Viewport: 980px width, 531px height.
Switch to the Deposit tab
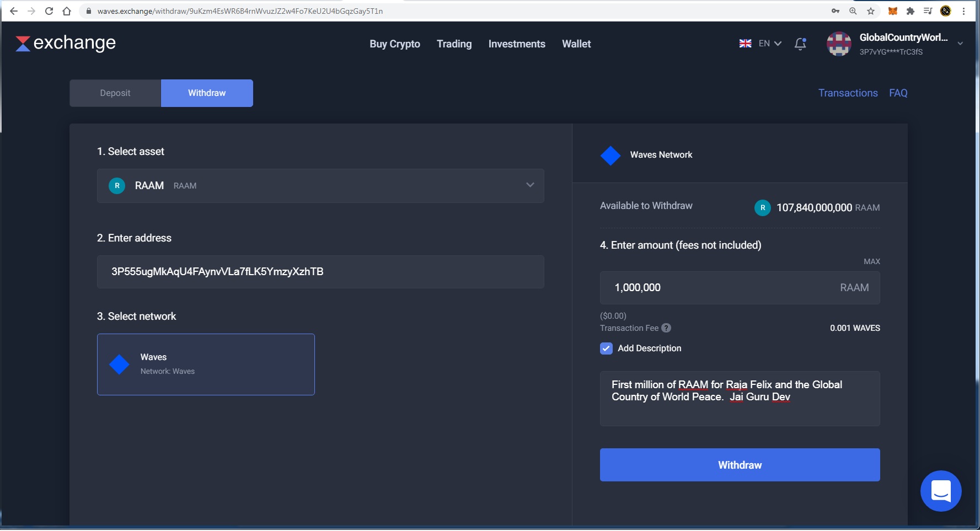115,93
